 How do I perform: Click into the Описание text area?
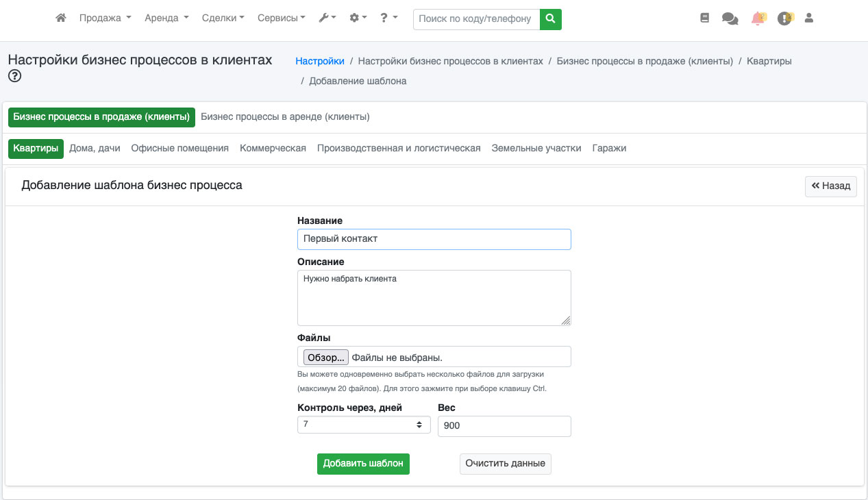coord(434,298)
